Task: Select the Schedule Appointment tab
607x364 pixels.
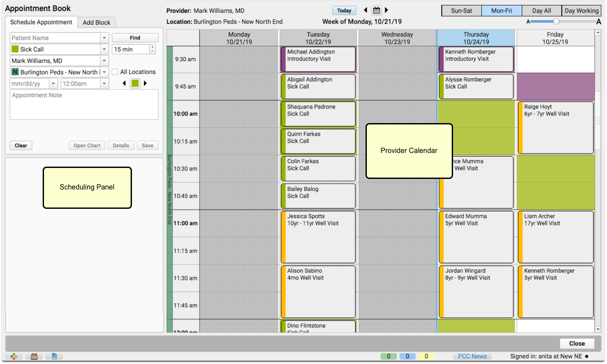Action: [x=41, y=22]
